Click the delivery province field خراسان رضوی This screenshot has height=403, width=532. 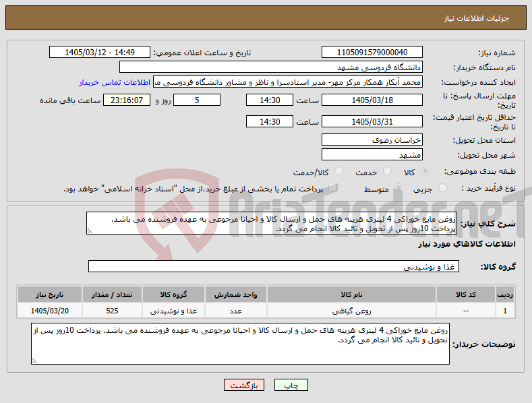click(x=372, y=140)
